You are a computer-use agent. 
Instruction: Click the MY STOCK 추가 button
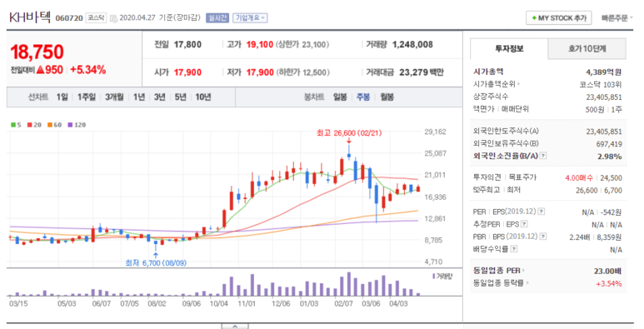point(558,18)
